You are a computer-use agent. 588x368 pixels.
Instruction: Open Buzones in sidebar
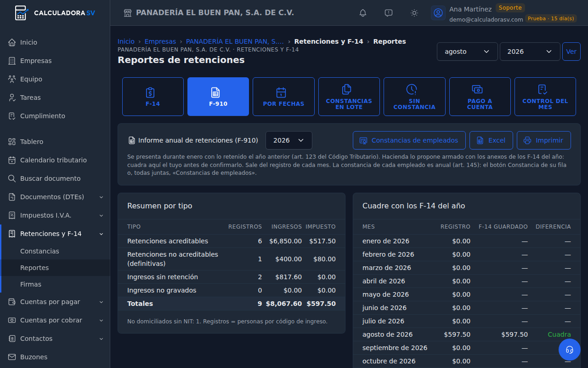point(55,357)
